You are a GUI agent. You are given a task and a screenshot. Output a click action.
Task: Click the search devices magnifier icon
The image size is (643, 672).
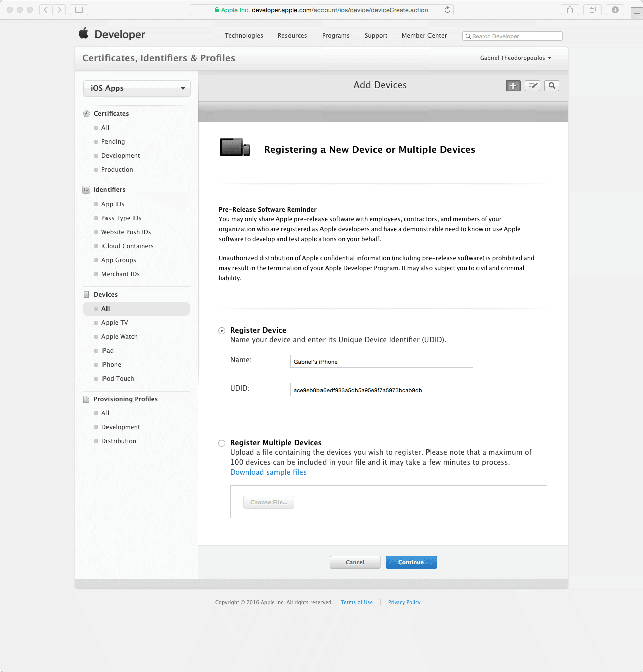pos(552,86)
